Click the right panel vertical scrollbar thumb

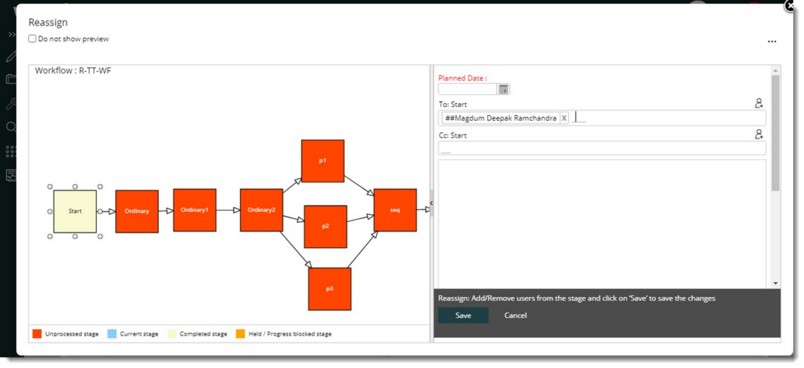tap(775, 133)
